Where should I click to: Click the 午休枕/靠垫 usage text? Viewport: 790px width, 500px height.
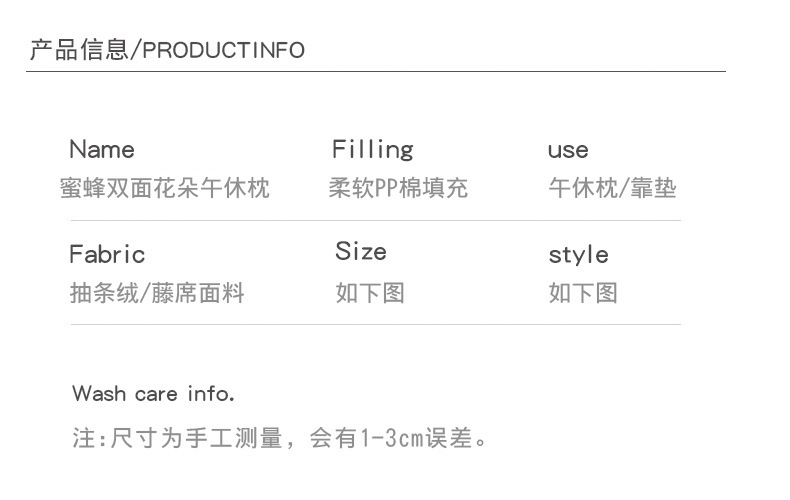612,188
